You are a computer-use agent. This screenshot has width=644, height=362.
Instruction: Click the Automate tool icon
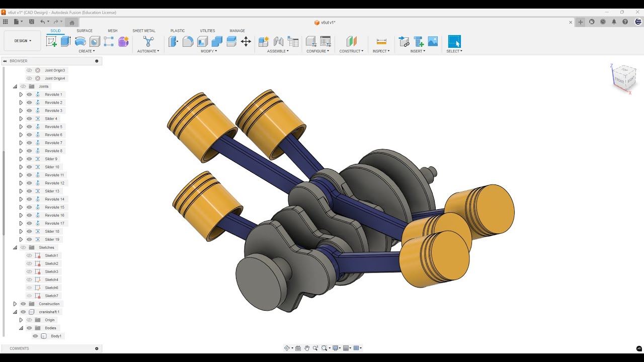148,42
